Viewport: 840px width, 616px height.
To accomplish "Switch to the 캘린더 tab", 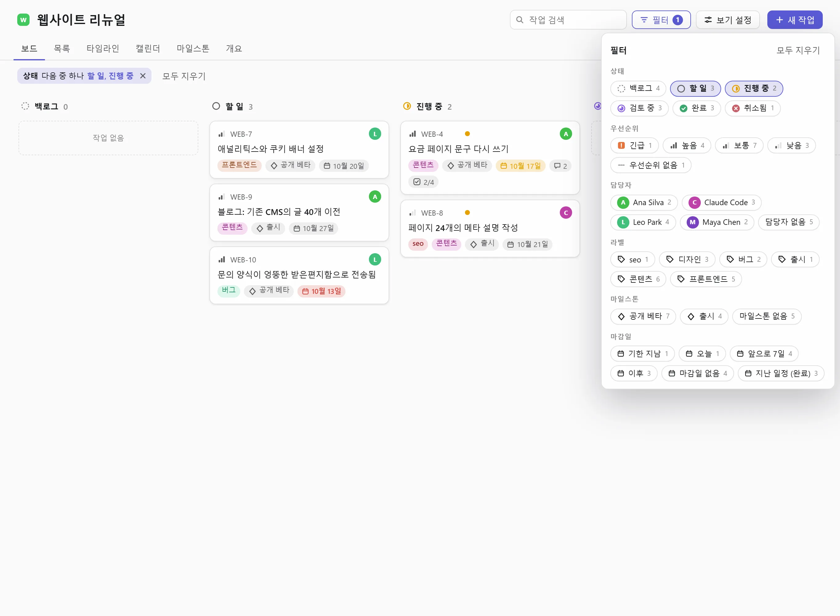I will [x=148, y=48].
